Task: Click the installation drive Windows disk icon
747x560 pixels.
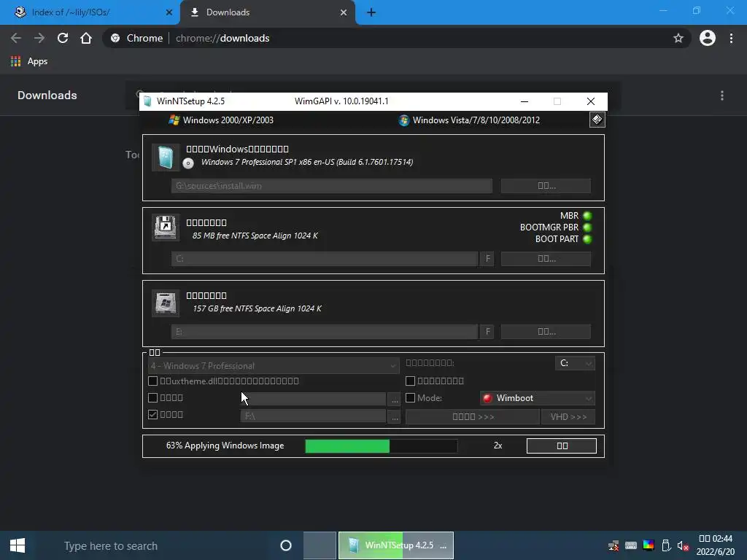Action: point(166,303)
